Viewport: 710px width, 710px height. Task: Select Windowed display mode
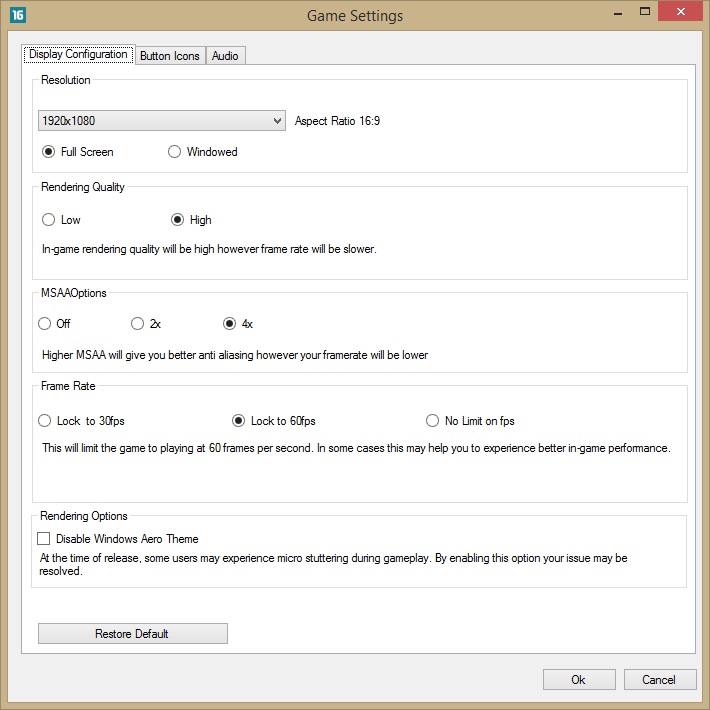click(x=175, y=152)
